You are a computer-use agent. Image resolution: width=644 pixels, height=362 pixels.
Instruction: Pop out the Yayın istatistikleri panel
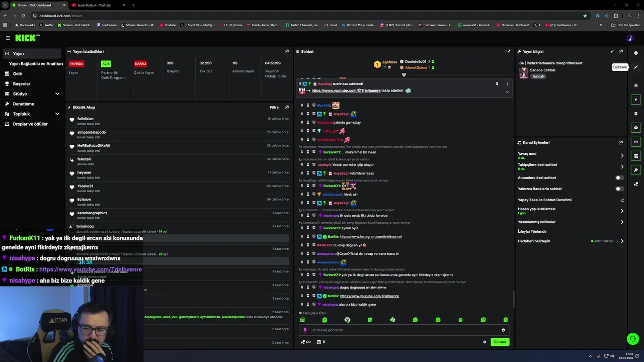287,51
